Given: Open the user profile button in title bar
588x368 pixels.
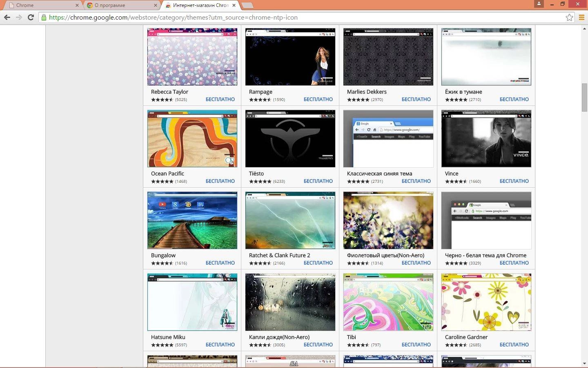Looking at the screenshot, I should pos(539,4).
